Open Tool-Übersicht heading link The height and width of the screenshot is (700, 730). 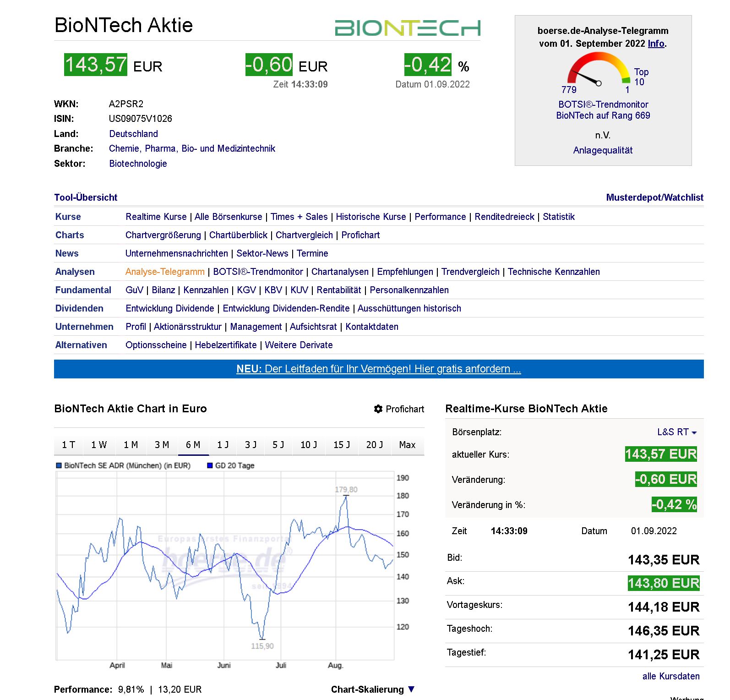coord(86,197)
